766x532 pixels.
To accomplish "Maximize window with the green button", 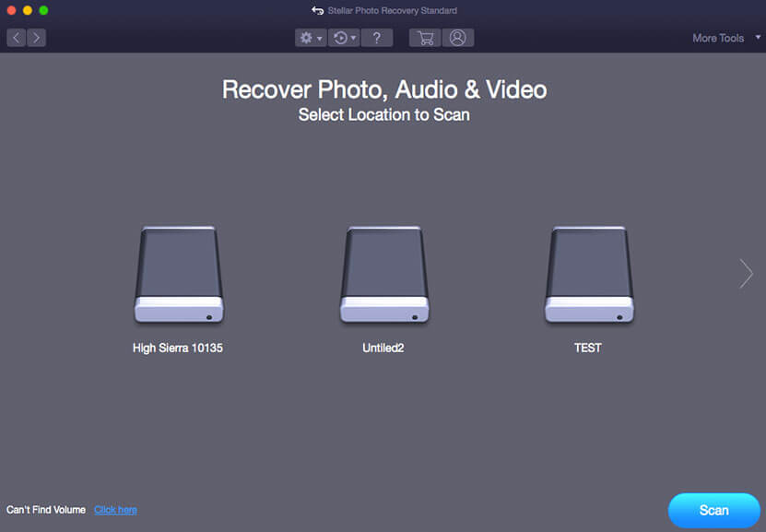I will (x=43, y=10).
